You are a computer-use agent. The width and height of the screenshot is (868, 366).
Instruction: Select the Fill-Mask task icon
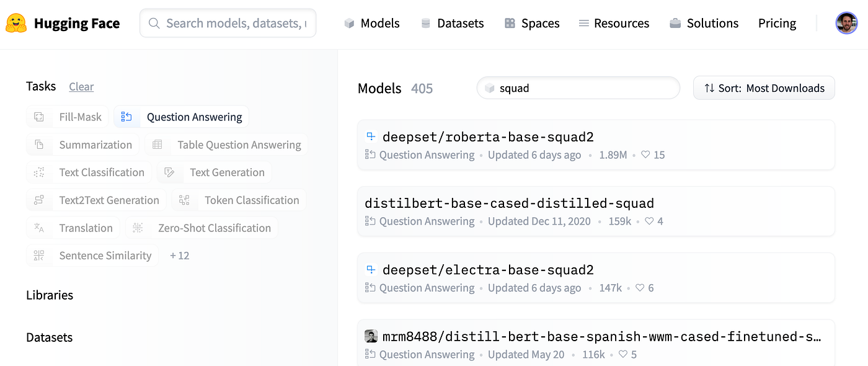point(38,117)
